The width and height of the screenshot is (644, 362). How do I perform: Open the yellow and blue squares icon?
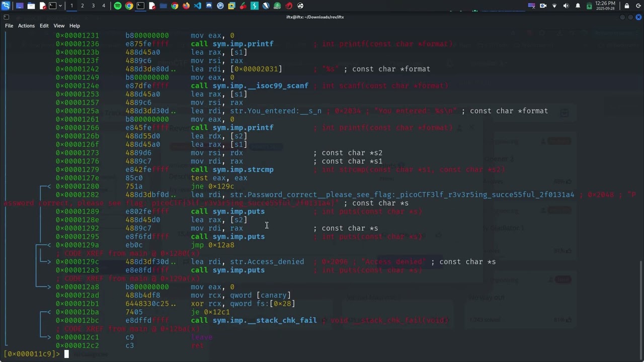pyautogui.click(x=231, y=6)
